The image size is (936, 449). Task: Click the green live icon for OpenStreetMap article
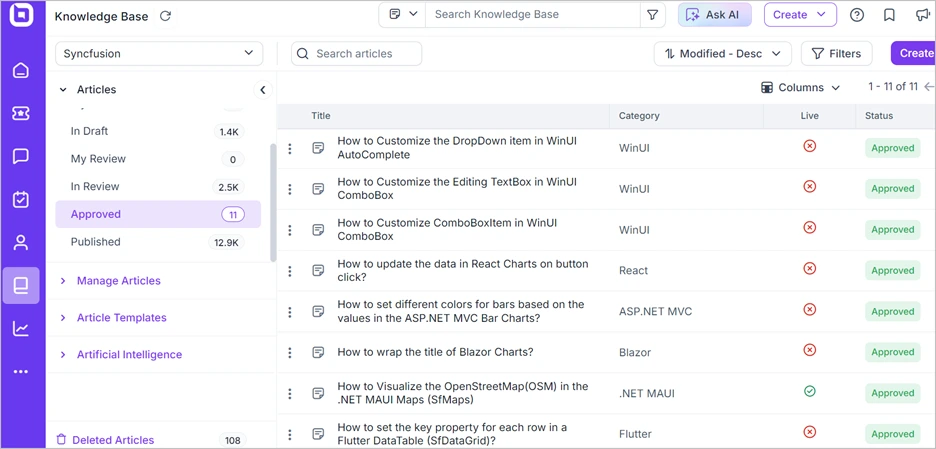pos(809,392)
